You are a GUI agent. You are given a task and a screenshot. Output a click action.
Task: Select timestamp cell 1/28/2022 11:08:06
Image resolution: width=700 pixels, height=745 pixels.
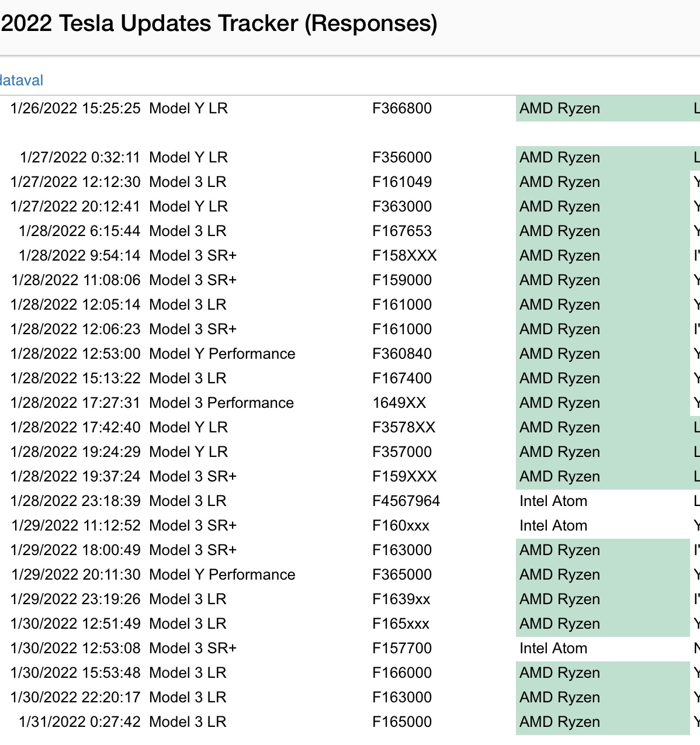[76, 280]
